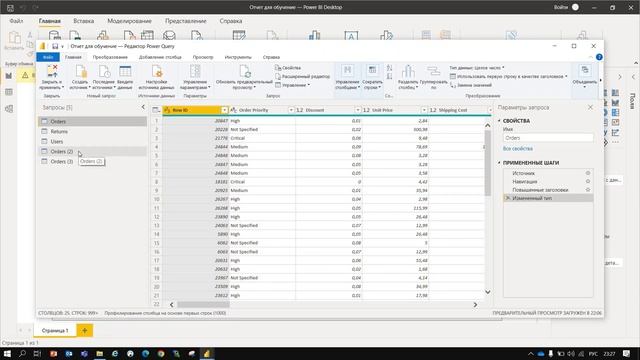Viewport: 640px width, 360px height.
Task: Click the ABC type icon of Order Priority column
Action: [x=233, y=110]
